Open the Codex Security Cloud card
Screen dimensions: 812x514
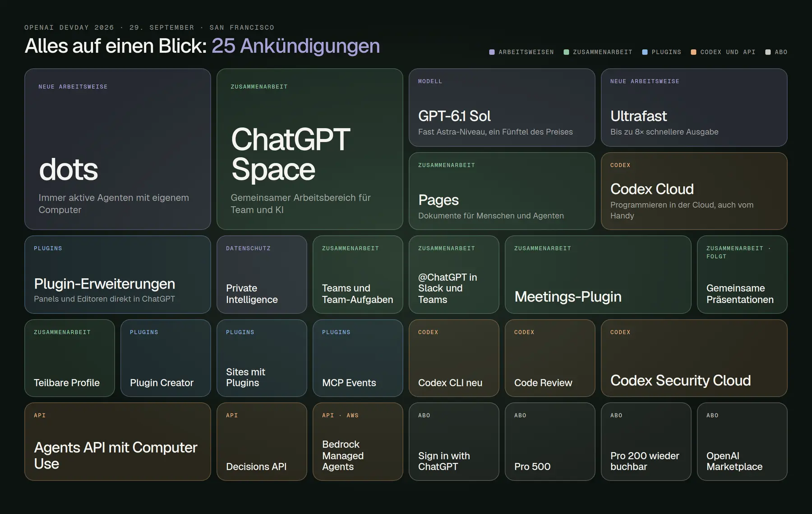[x=694, y=358]
